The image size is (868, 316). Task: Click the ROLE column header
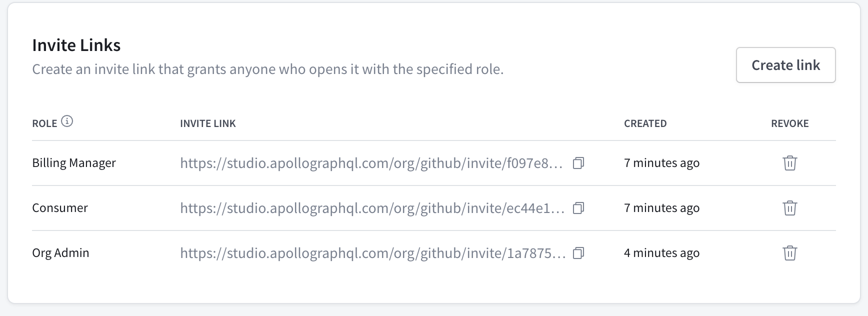pyautogui.click(x=43, y=123)
